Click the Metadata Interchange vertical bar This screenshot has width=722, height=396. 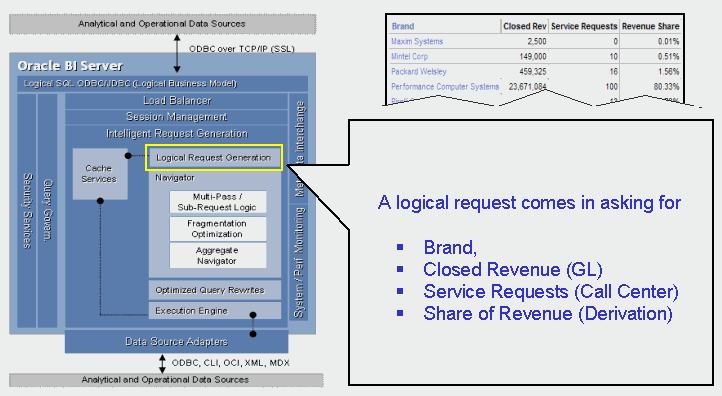coord(299,148)
